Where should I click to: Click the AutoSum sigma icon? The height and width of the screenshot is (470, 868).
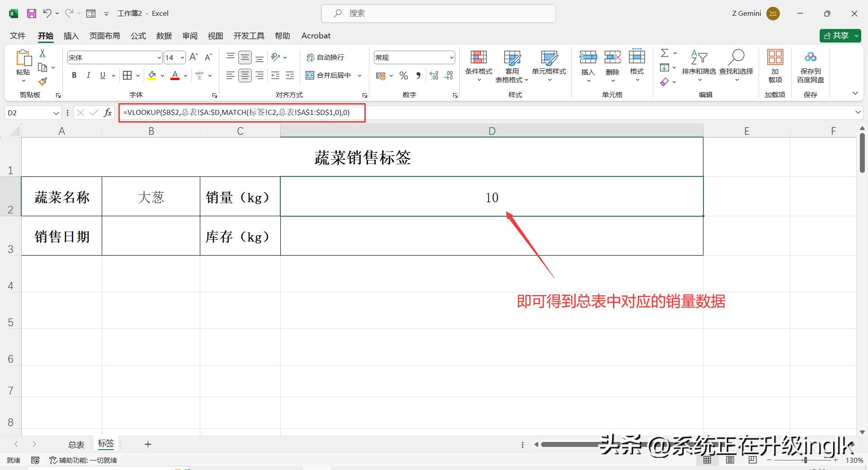point(664,53)
